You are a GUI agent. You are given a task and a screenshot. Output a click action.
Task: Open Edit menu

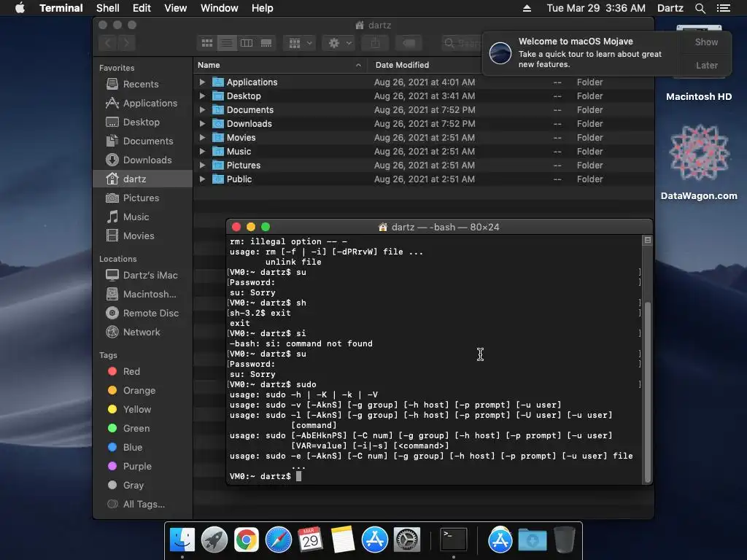coord(142,8)
